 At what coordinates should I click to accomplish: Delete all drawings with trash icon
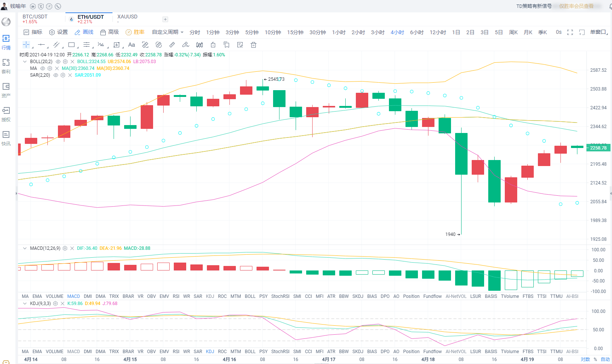tap(254, 45)
